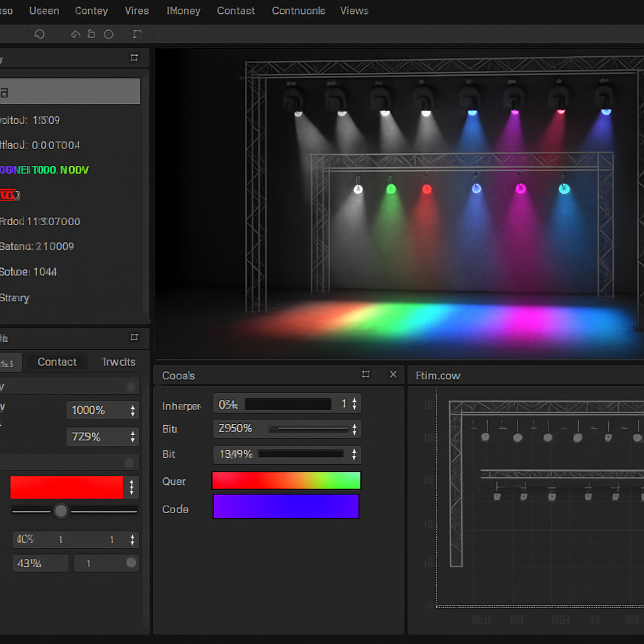Viewport: 644px width, 644px height.
Task: Select the lasso tool in the toolbar
Action: coord(40,34)
